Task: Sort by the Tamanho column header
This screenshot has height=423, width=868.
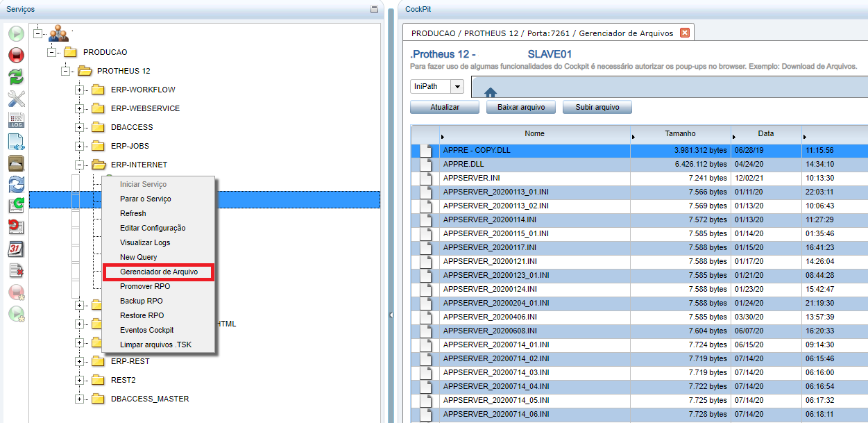Action: coord(681,133)
